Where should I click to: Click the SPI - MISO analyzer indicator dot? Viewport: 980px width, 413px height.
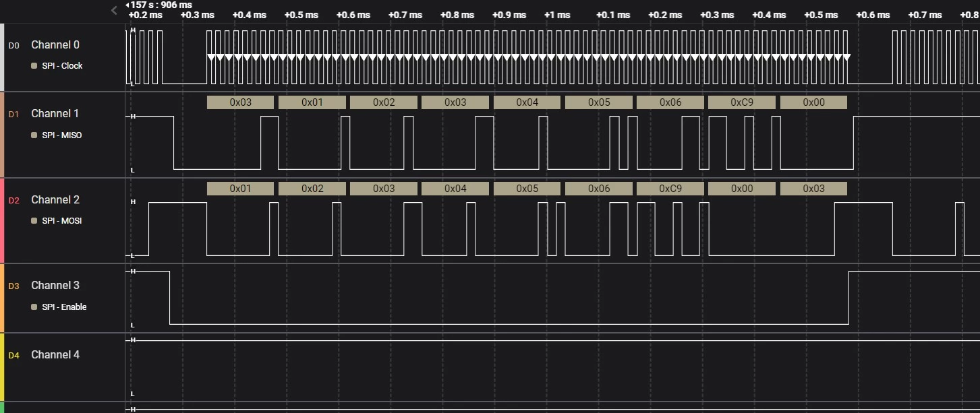34,135
